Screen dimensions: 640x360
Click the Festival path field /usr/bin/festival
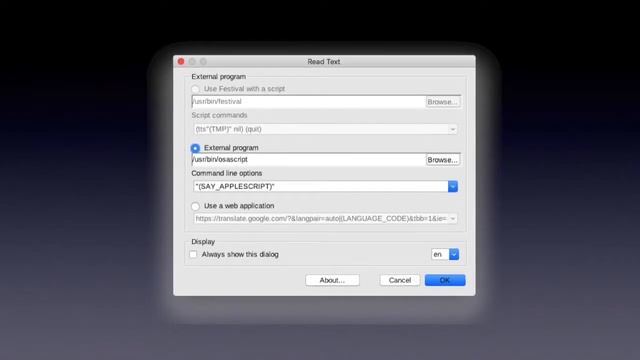309,102
